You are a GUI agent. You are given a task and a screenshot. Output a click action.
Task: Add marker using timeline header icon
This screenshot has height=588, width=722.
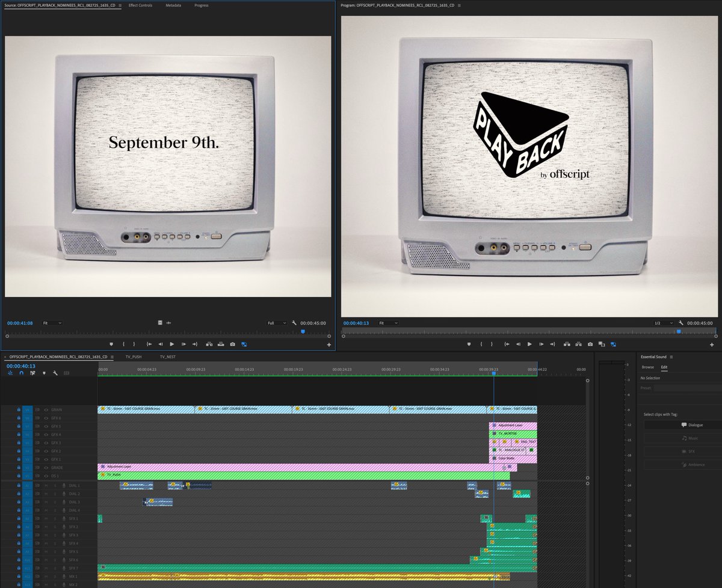(44, 373)
